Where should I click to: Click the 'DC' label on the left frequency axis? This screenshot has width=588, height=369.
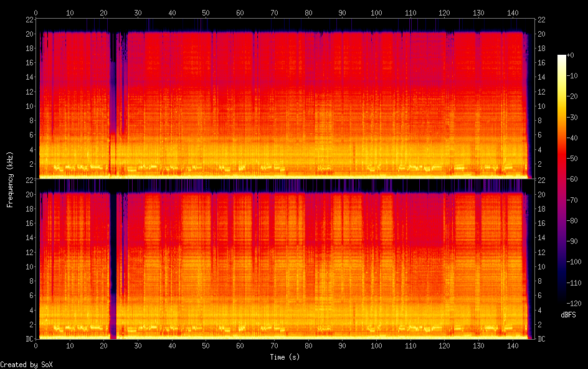pos(30,339)
